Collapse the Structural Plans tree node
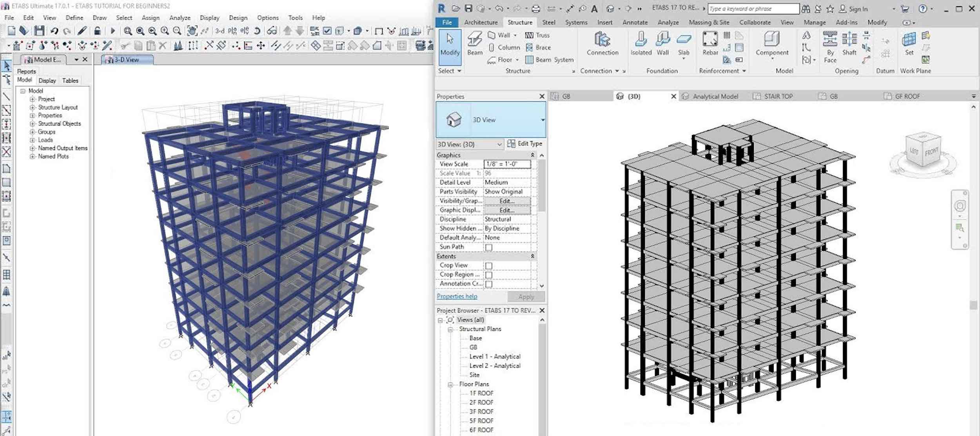Image resolution: width=980 pixels, height=436 pixels. coord(450,329)
